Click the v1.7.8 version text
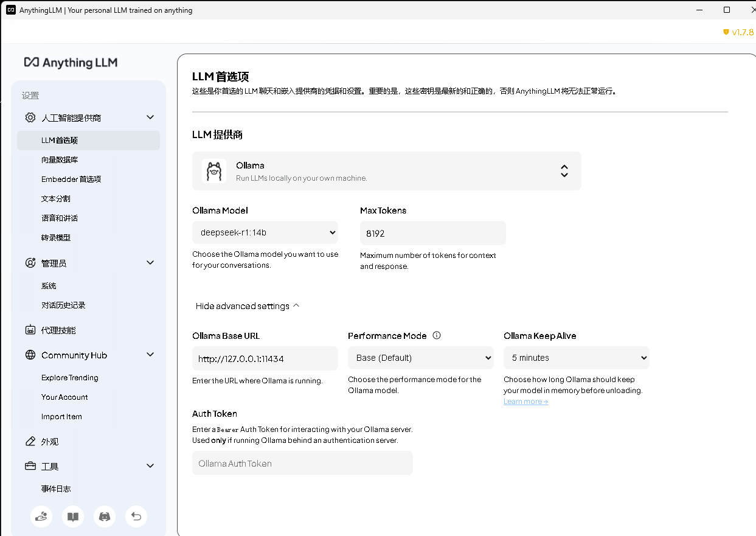 (x=743, y=32)
